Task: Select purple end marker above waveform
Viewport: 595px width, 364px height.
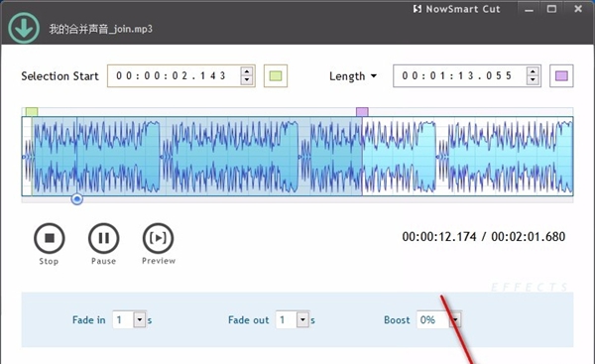Action: click(362, 112)
